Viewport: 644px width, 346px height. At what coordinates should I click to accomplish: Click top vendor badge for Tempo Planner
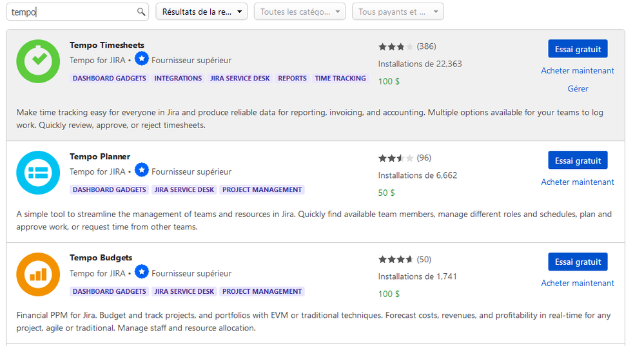tap(142, 170)
